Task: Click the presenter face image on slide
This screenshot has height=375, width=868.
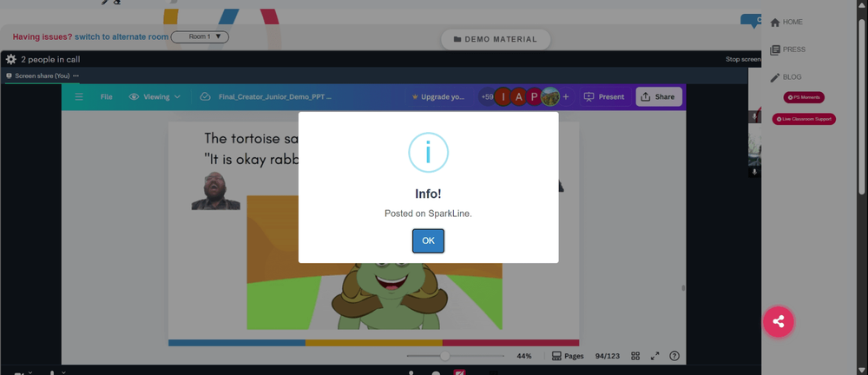Action: [216, 191]
